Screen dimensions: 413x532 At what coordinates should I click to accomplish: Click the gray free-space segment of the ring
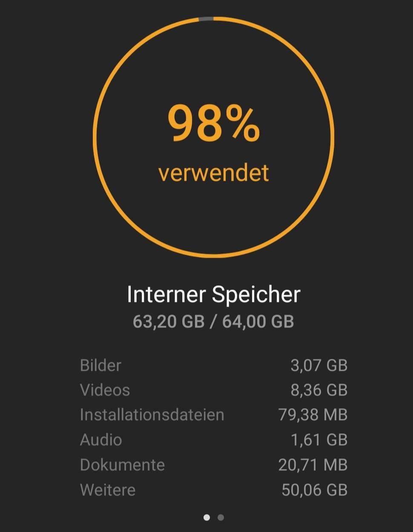[206, 18]
